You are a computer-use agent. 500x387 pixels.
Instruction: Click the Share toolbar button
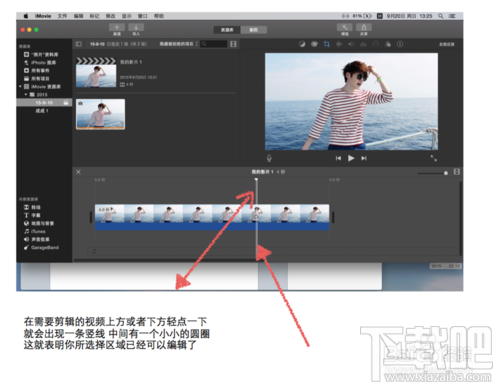click(x=364, y=27)
